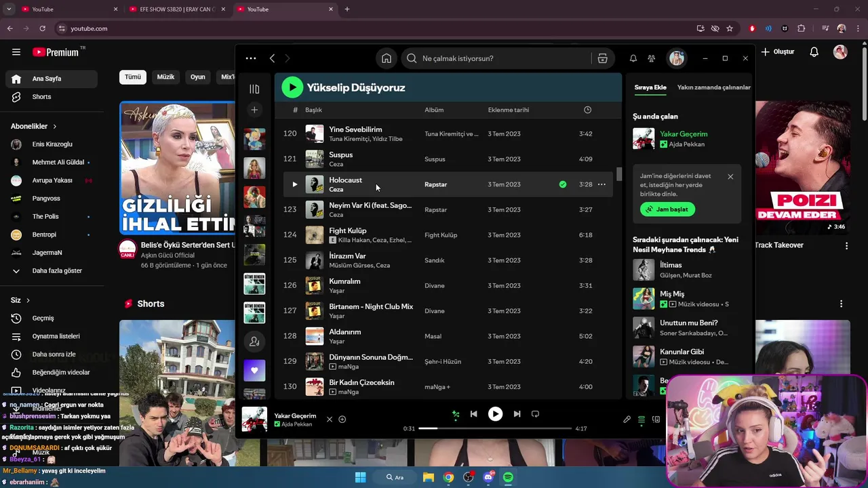
Task: Open YouTube hamburger guide menu
Action: point(16,52)
